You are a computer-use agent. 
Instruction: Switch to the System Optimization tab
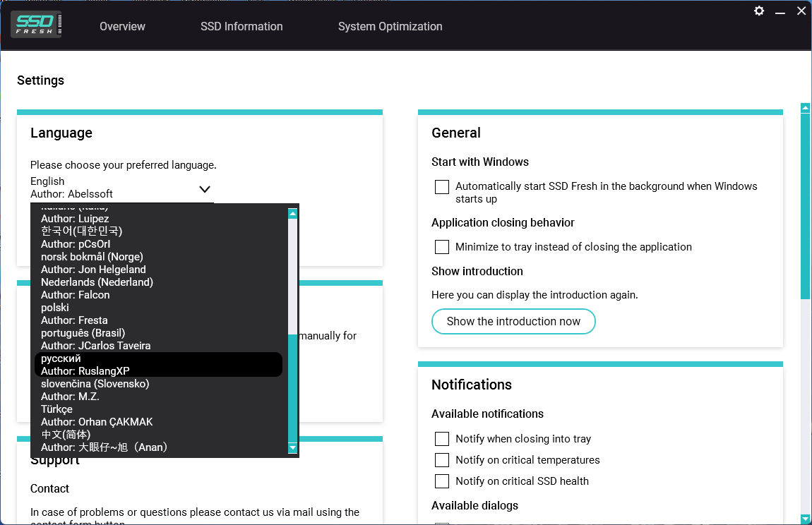click(x=390, y=27)
